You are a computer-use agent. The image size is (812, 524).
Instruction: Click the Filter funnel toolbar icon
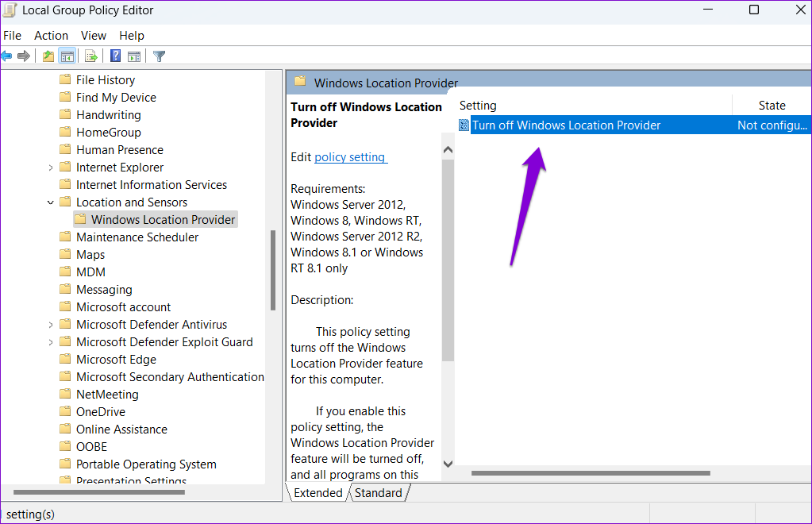coord(159,56)
